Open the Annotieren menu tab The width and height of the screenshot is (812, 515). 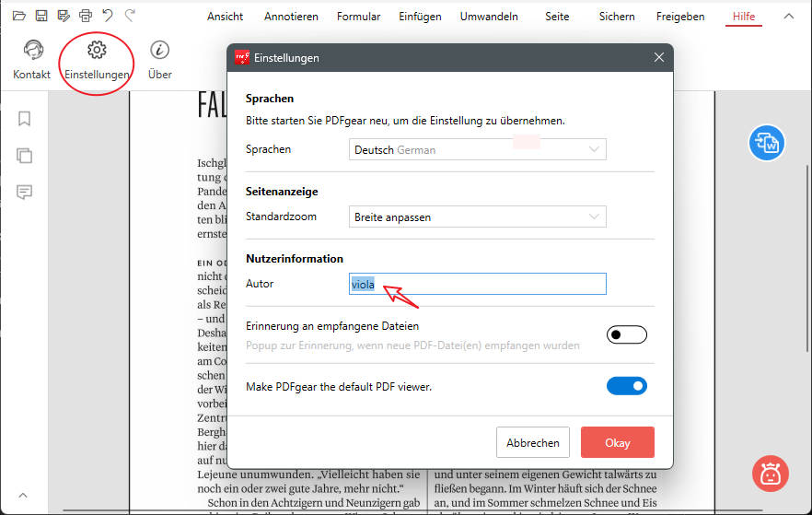coord(291,17)
